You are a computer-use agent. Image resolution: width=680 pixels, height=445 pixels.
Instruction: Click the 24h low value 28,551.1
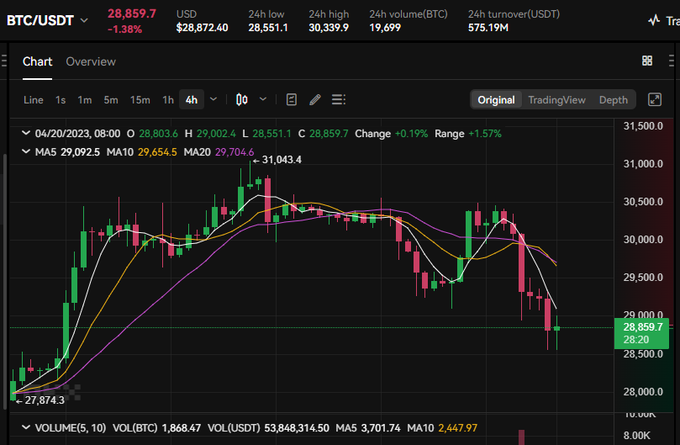tap(268, 28)
